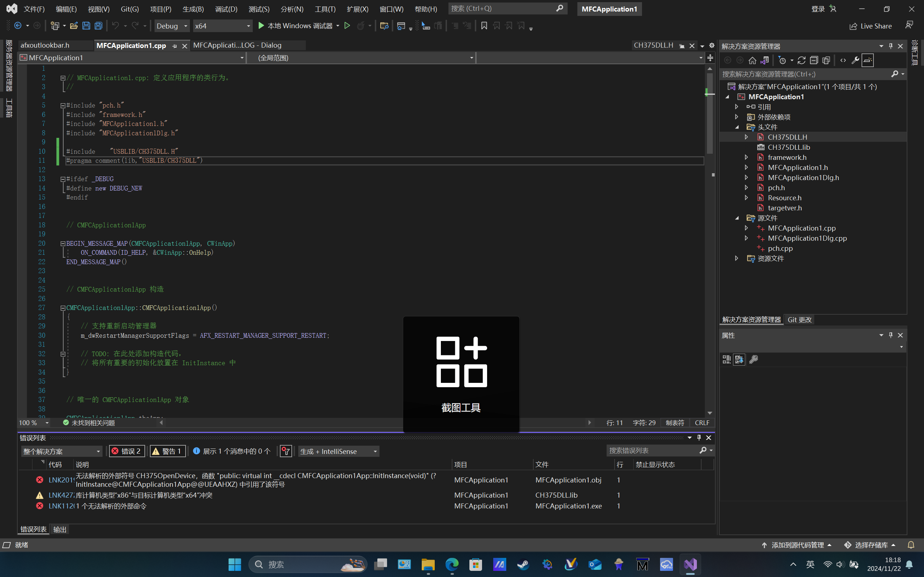Switch views icon in Solution Explorer toolbar

point(764,60)
